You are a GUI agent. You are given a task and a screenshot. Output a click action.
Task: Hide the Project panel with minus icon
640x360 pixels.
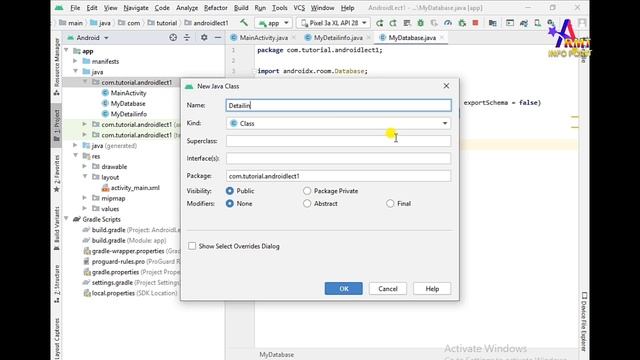tap(218, 38)
